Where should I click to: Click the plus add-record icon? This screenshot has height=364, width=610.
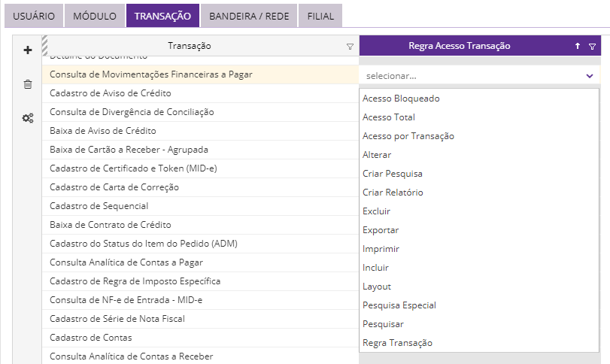click(x=28, y=50)
